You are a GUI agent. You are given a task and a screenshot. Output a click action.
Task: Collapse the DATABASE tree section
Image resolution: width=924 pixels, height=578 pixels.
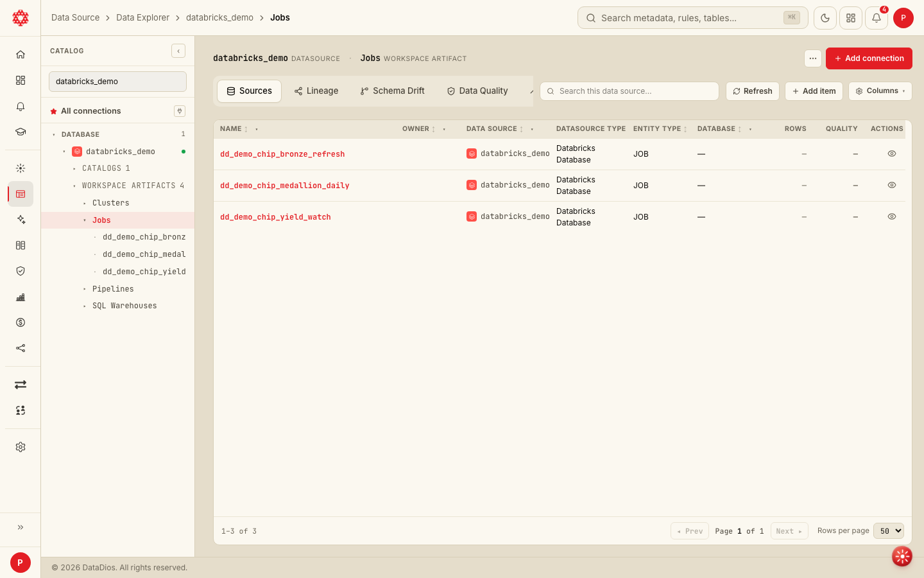coord(54,135)
